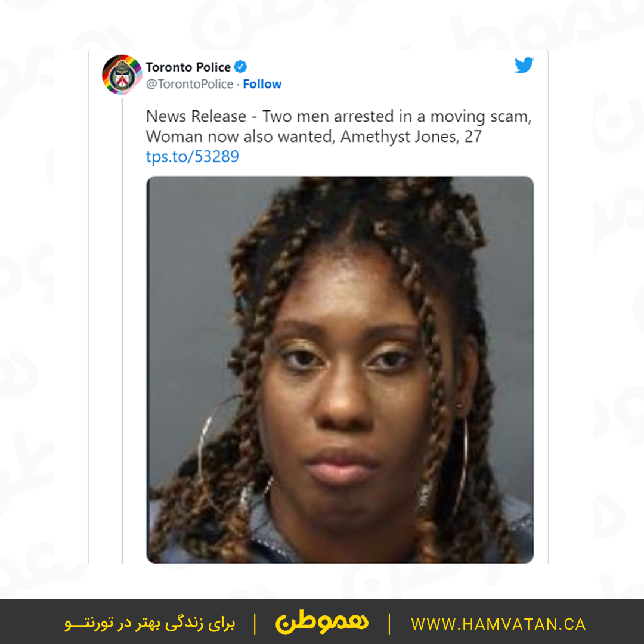Click the Persian slogan text in footer
644x644 pixels.
coord(150,624)
